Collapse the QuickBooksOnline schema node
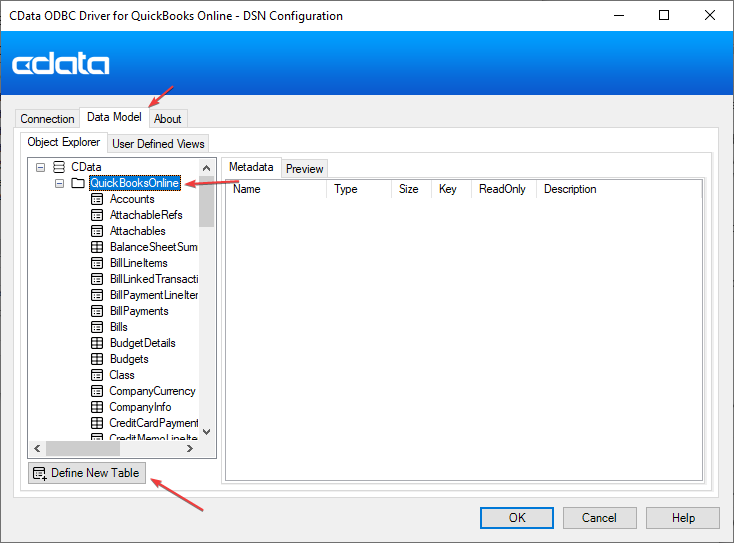The image size is (734, 543). point(59,183)
